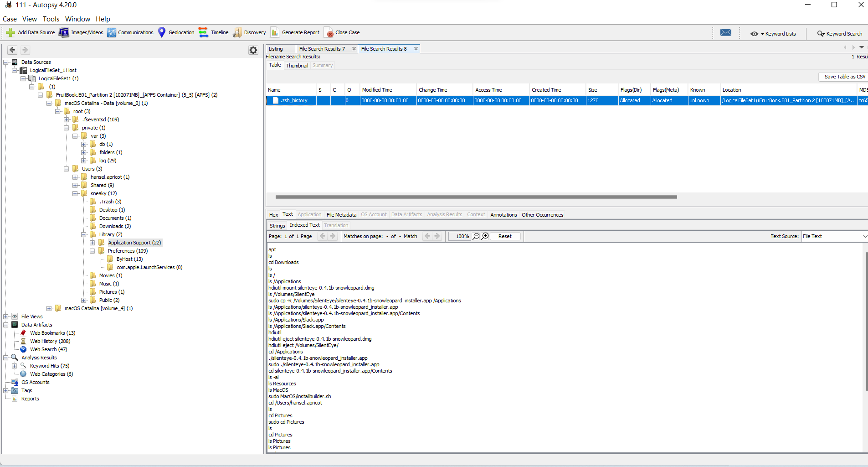Go to next page arrow
Screen dimensions: 868x467
coord(333,236)
